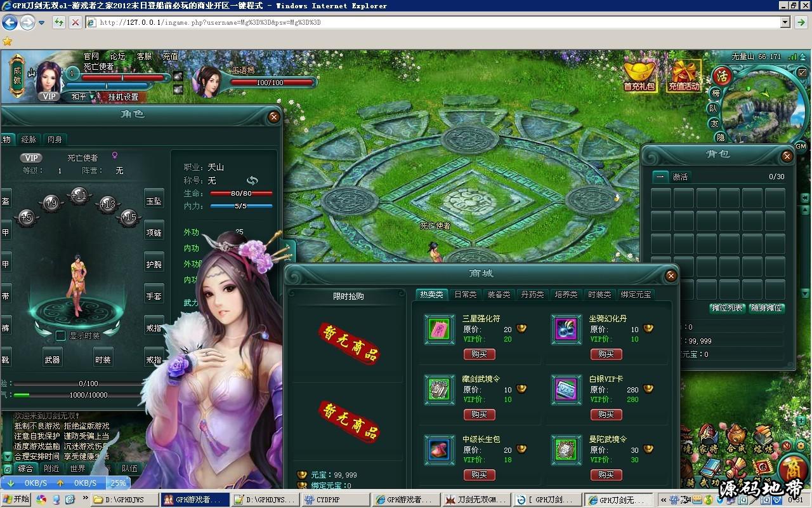Open the 队 team button beside minimap
Image resolution: width=812 pixels, height=508 pixels.
713,108
